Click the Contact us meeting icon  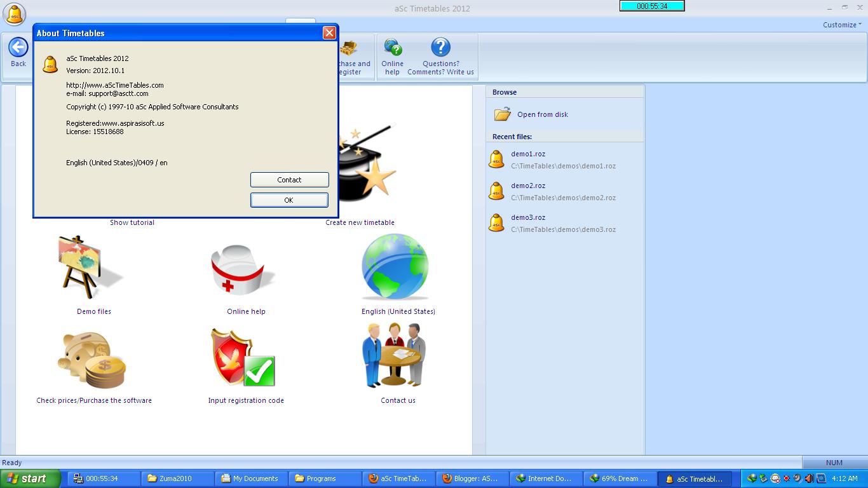click(394, 356)
